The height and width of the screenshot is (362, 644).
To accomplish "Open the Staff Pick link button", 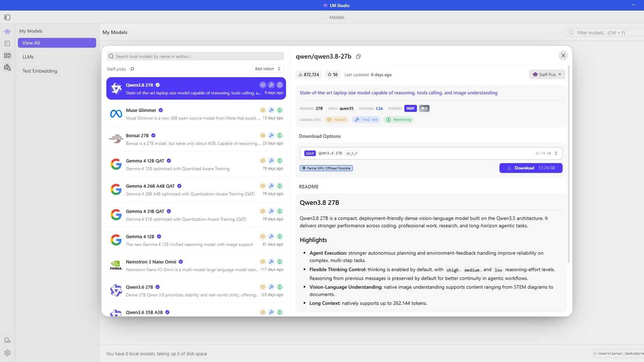I will (547, 75).
